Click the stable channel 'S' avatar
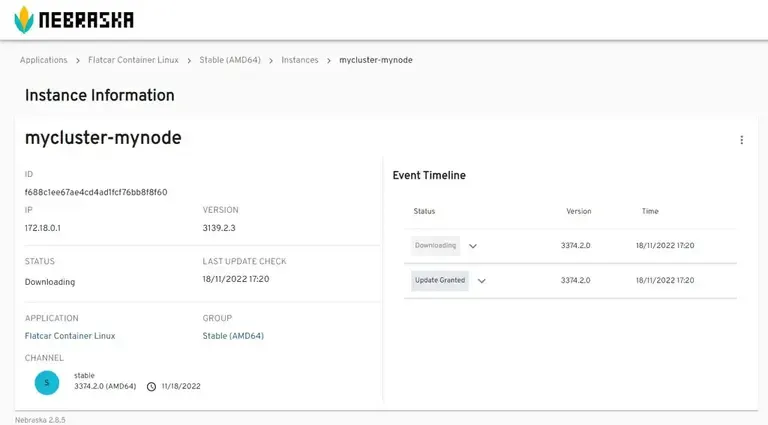 coord(46,382)
